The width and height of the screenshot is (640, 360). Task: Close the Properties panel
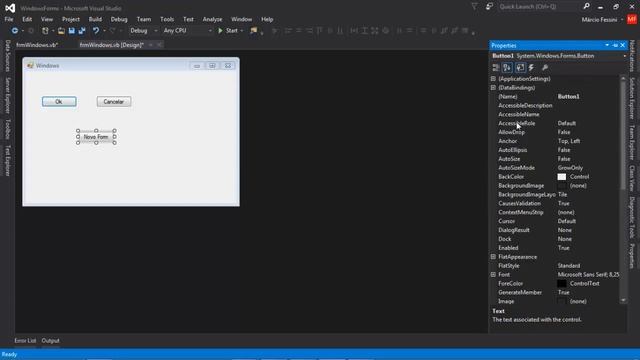(x=622, y=45)
